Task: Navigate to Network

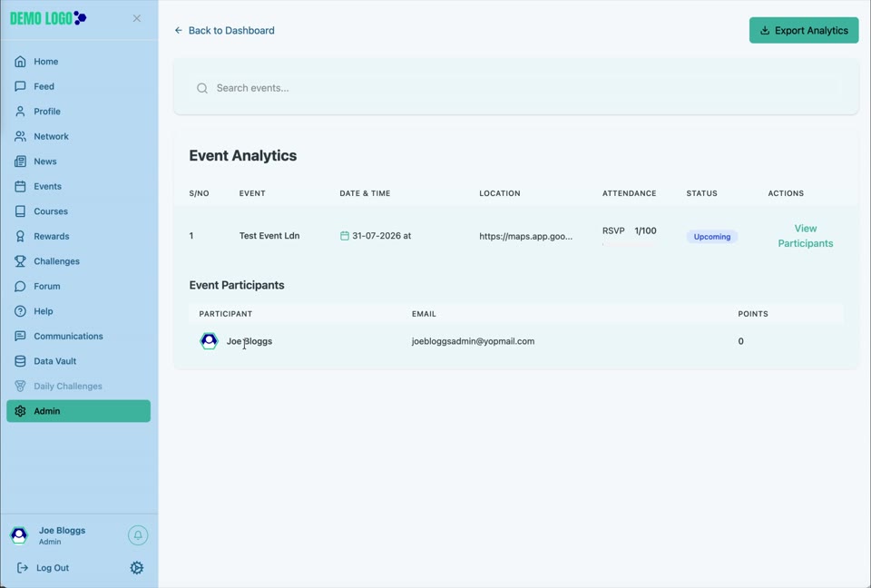Action: pos(78,136)
